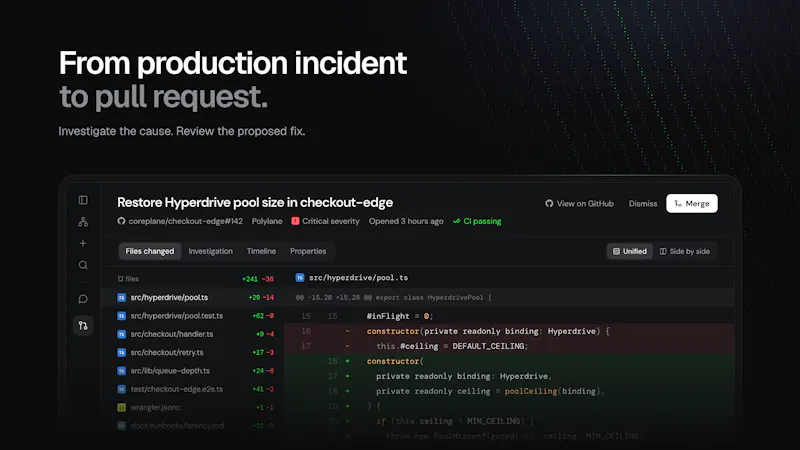Click the 12 files count label
Screen dimensions: 800x450
click(128, 279)
